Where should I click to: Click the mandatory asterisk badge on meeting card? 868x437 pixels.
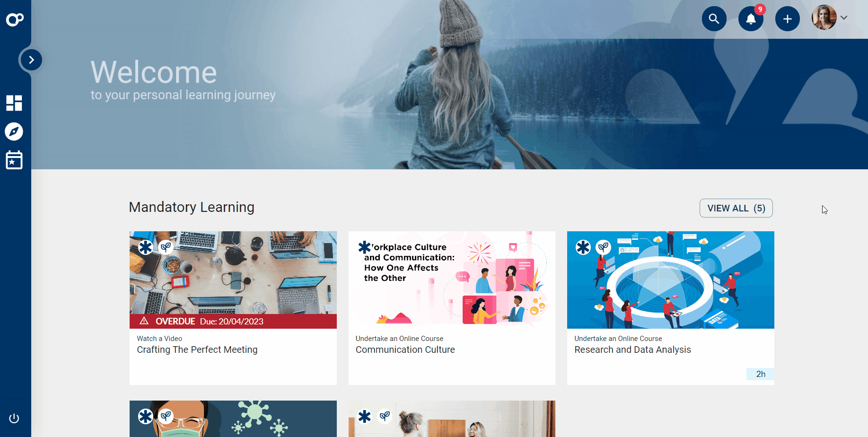(145, 247)
